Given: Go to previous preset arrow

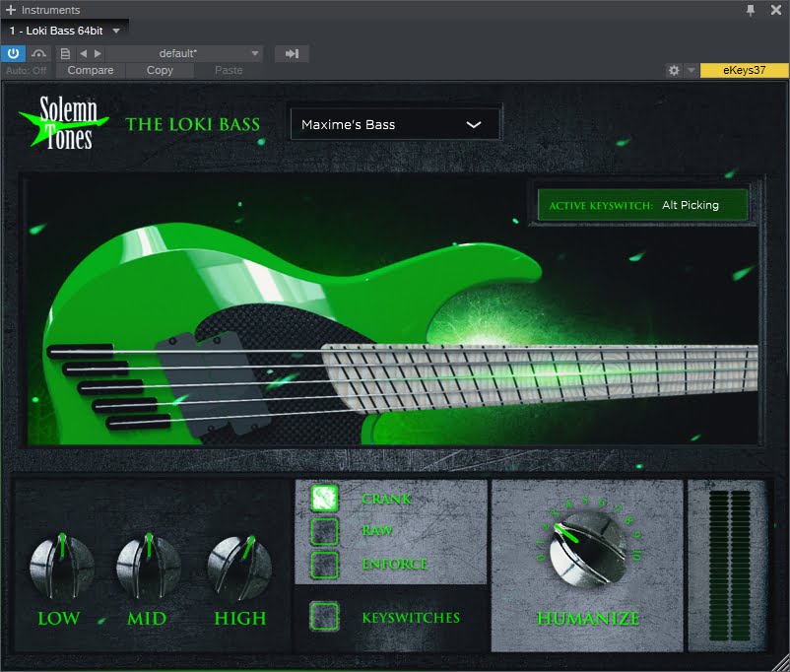Looking at the screenshot, I should pos(83,53).
